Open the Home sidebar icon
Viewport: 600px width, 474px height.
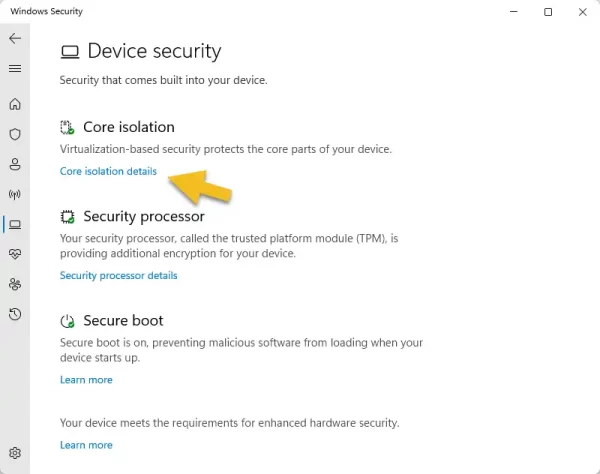(x=15, y=104)
